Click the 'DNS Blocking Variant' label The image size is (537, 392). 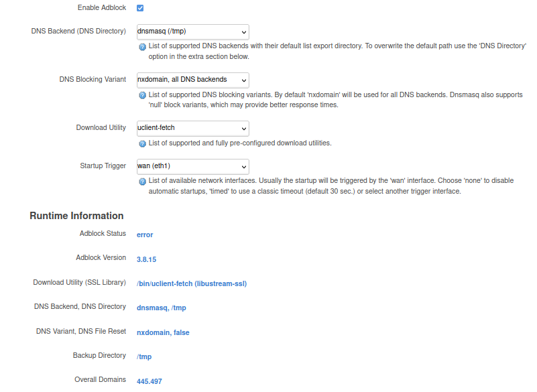93,80
